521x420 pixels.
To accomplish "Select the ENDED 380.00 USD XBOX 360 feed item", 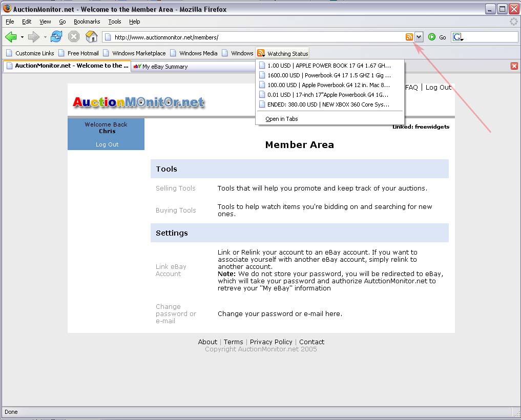I will tap(328, 104).
